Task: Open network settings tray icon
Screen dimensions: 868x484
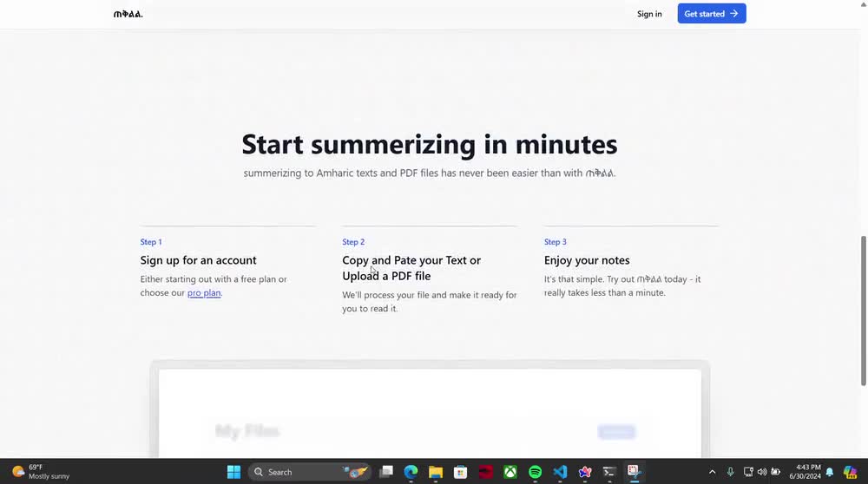Action: pos(748,472)
